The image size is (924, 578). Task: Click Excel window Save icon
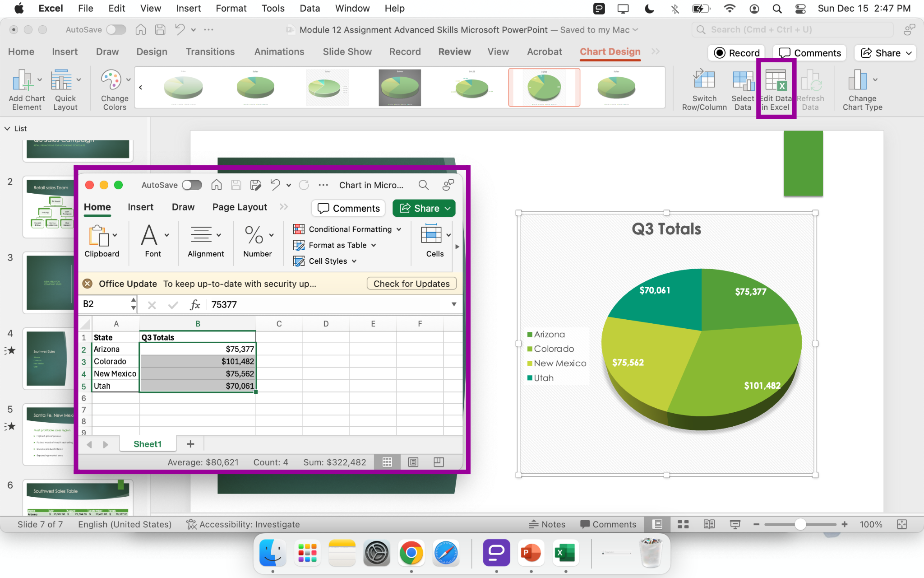(x=236, y=185)
